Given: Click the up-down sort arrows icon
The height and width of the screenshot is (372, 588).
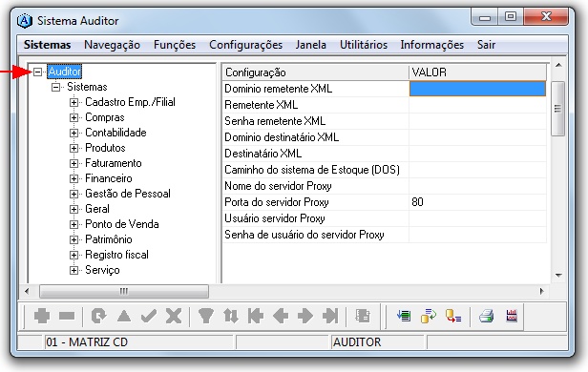Looking at the screenshot, I should (231, 316).
